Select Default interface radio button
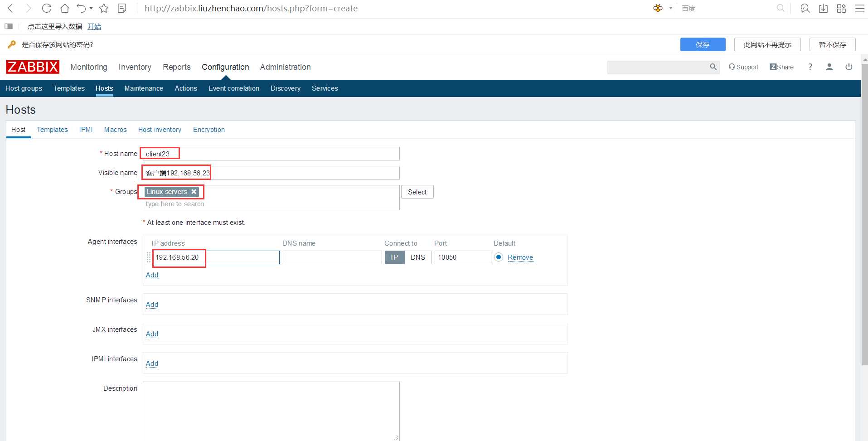 (499, 257)
